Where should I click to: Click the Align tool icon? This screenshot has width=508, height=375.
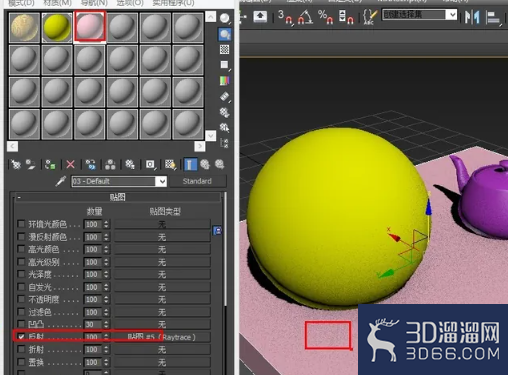pos(494,18)
